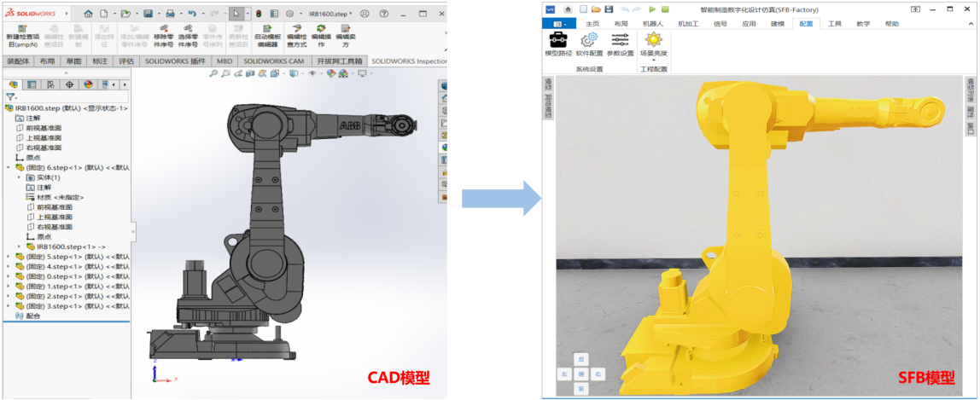Click the feature tree filter field

(x=67, y=96)
